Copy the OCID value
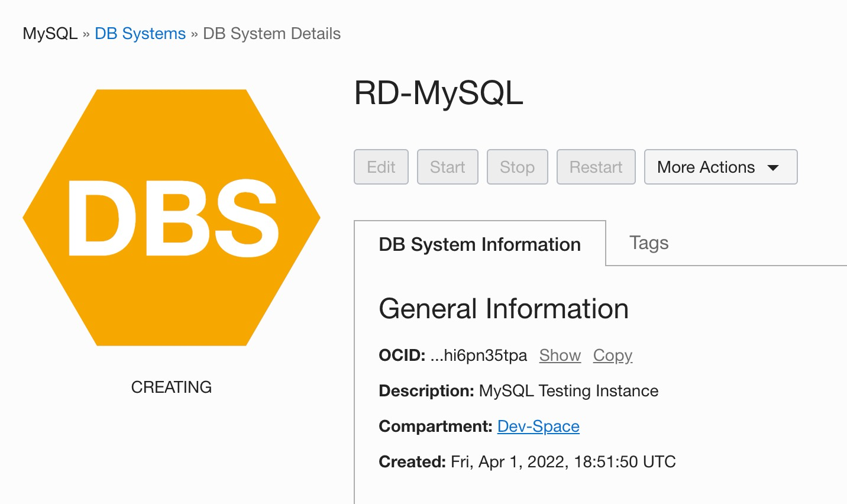This screenshot has width=847, height=504. (x=612, y=355)
